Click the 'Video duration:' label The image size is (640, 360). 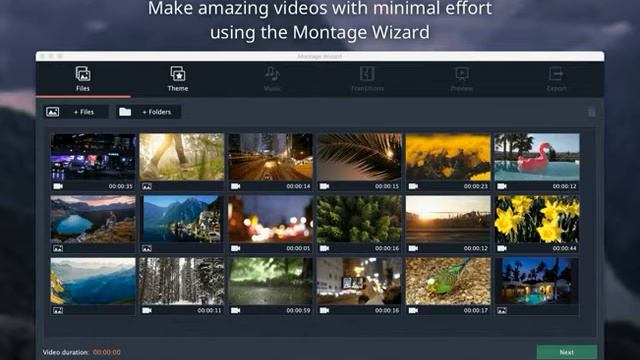(x=66, y=352)
